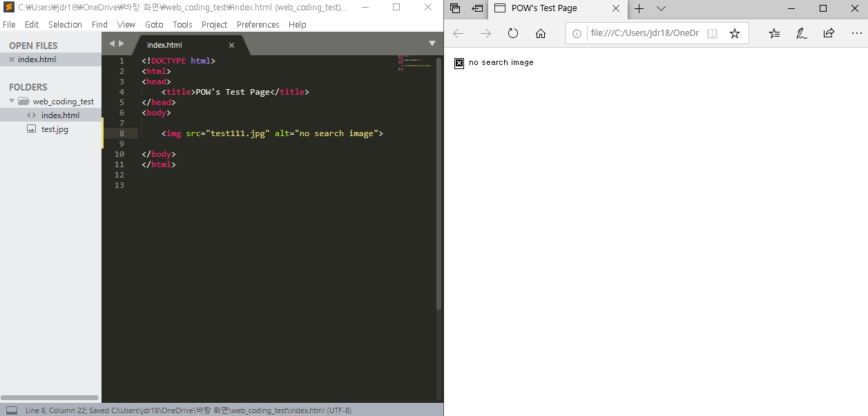Open the Goto menu
The height and width of the screenshot is (416, 868).
pyautogui.click(x=154, y=24)
